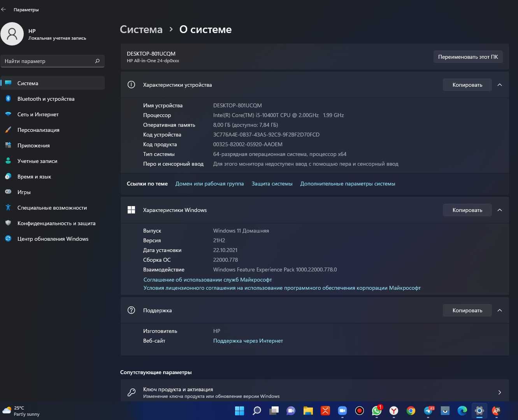Screen dimensions: 518x420
Task: Click device code 3C776A4E-0B37-43A5-92C9-9F2BF2D70FCD
Action: pyautogui.click(x=266, y=135)
